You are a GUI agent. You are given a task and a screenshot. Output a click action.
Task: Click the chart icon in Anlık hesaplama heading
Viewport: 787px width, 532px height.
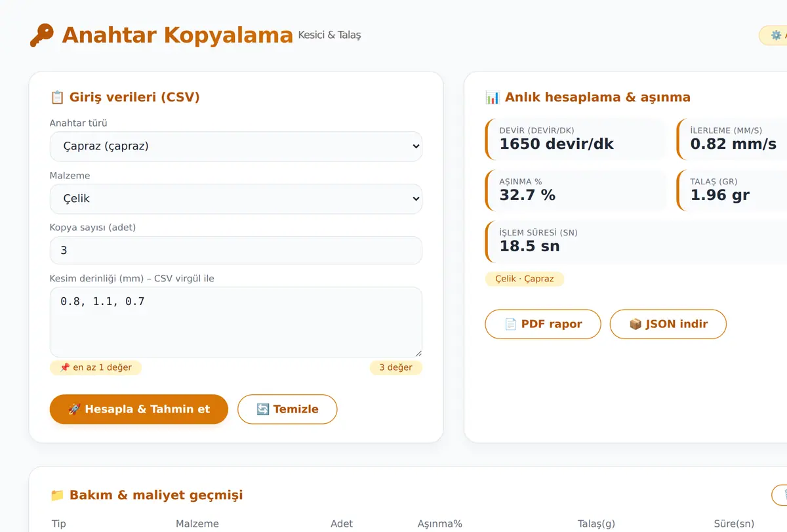(x=493, y=98)
